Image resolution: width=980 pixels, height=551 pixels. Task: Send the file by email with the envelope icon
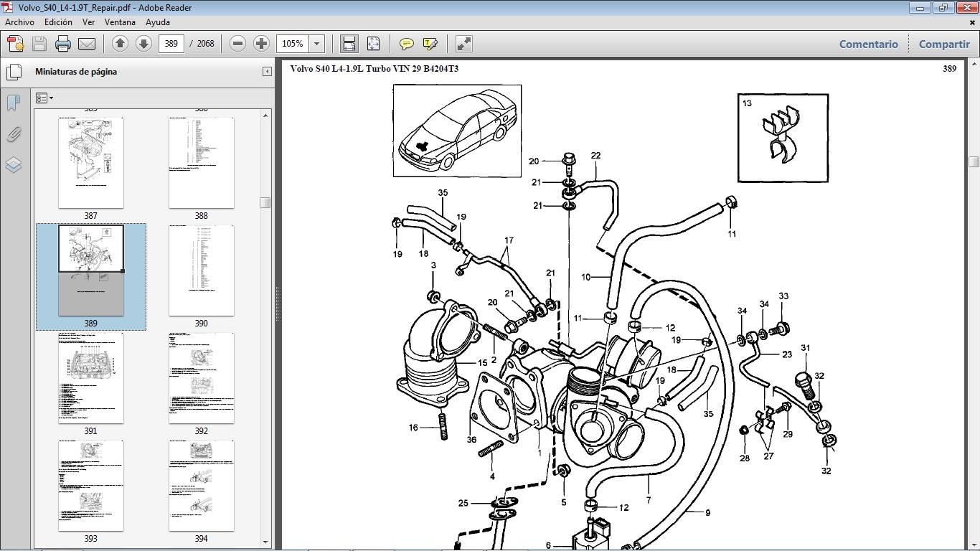click(87, 44)
